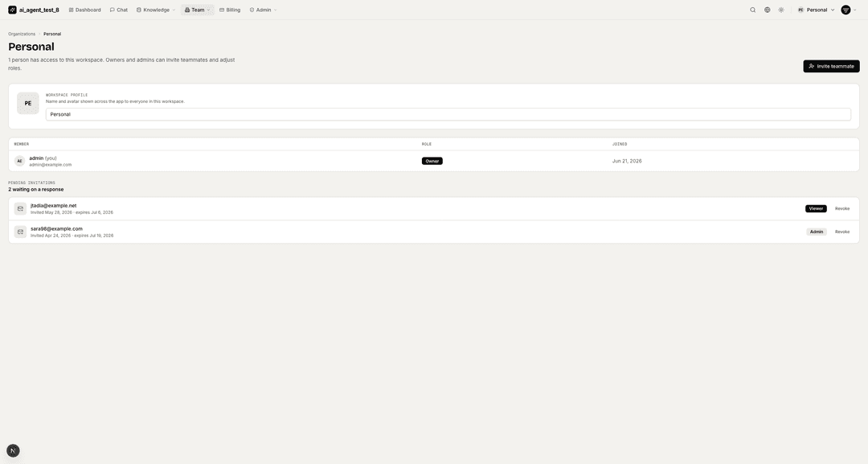Screen dimensions: 868x464
Task: Expand the Knowledge dropdown menu
Action: (156, 10)
